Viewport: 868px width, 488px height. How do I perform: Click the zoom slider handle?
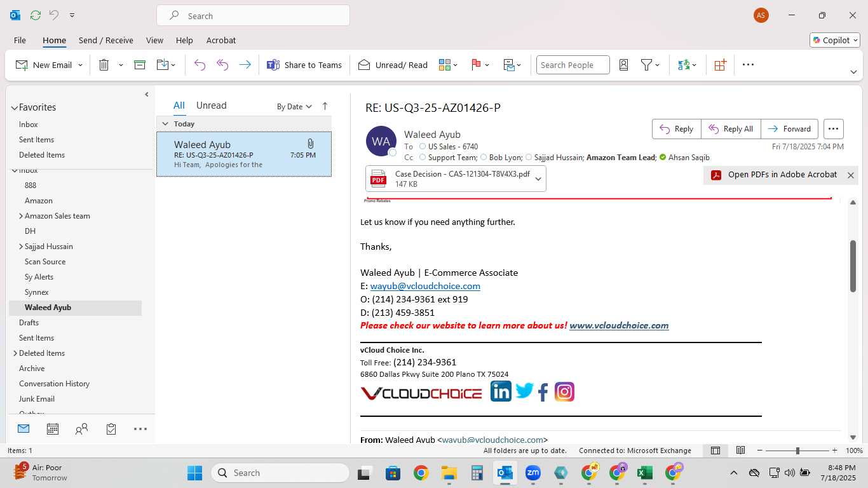click(x=797, y=451)
